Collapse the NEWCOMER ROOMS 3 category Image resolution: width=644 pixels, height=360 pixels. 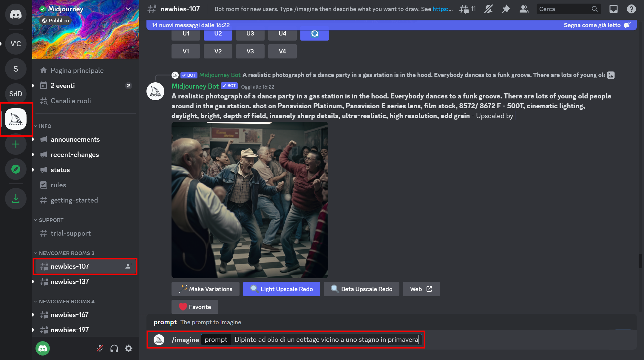click(x=66, y=253)
